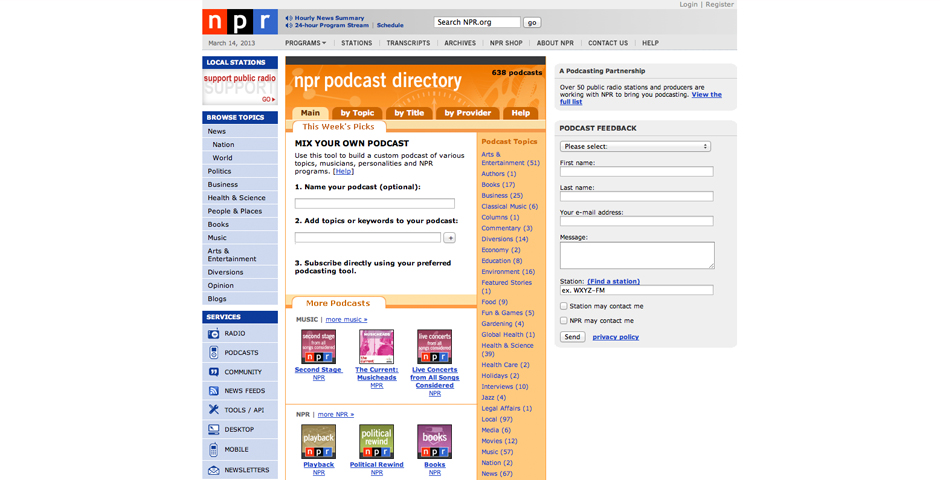940x480 pixels.
Task: Focus the Station field showing ex. WXYZ-FM
Action: (x=637, y=290)
